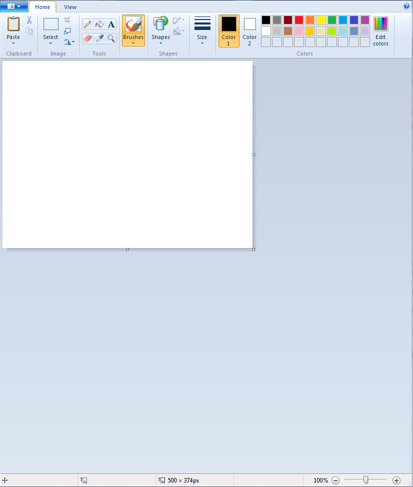Pick the pink color swatch
This screenshot has width=413, height=487.
(299, 31)
